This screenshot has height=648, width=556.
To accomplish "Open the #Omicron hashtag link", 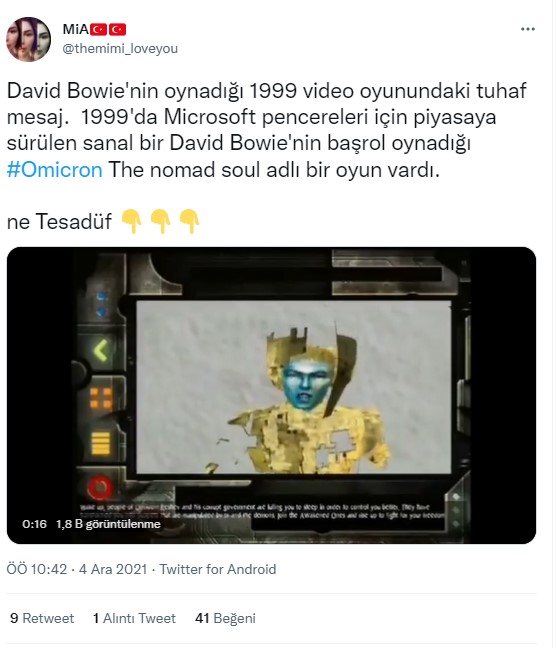I will coord(55,169).
